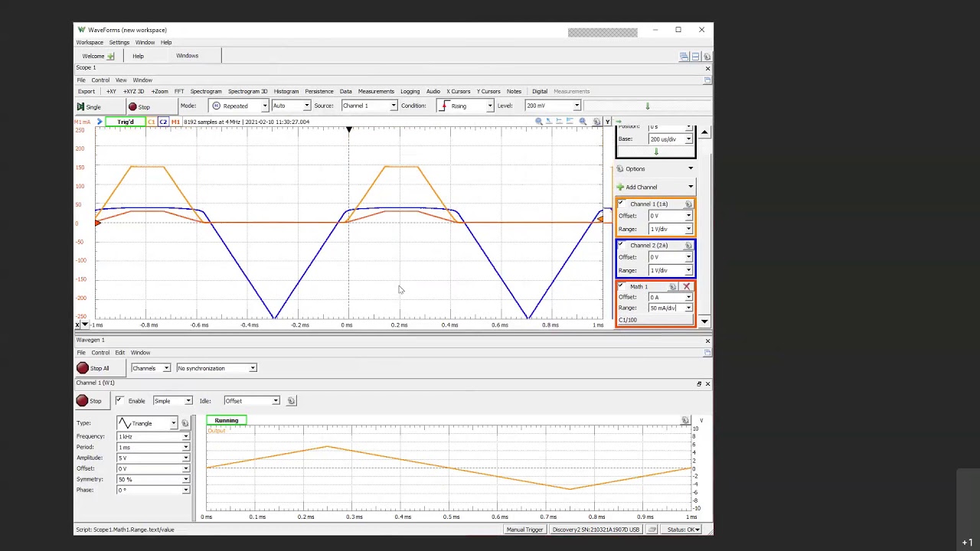Open the trigger Level 200 mV dropdown
Screen dimensions: 980x551
pyautogui.click(x=577, y=106)
